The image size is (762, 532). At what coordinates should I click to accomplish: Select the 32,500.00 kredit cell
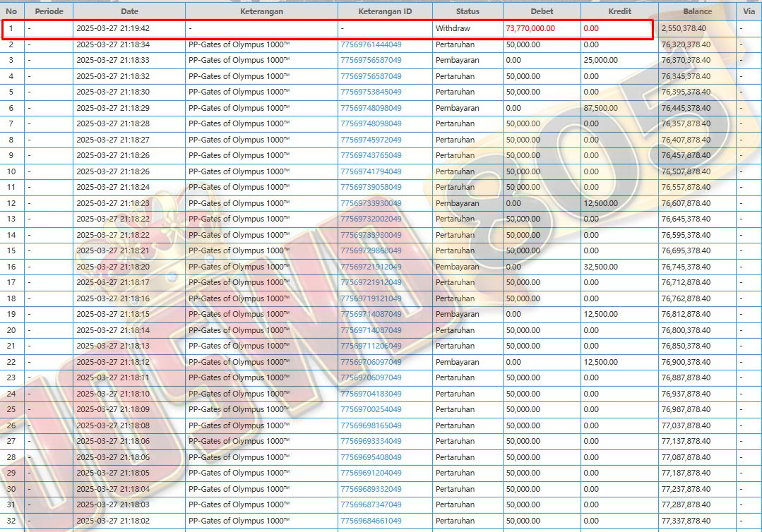[x=600, y=267]
